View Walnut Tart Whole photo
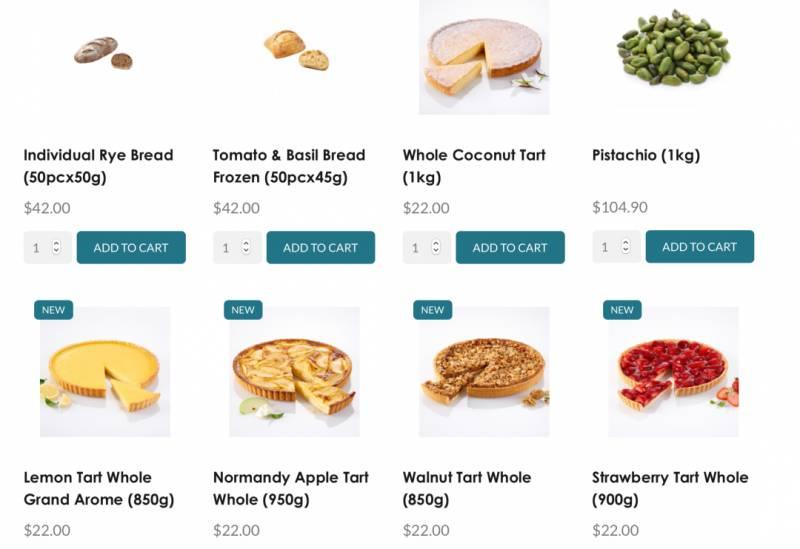800x549 pixels. tap(484, 372)
